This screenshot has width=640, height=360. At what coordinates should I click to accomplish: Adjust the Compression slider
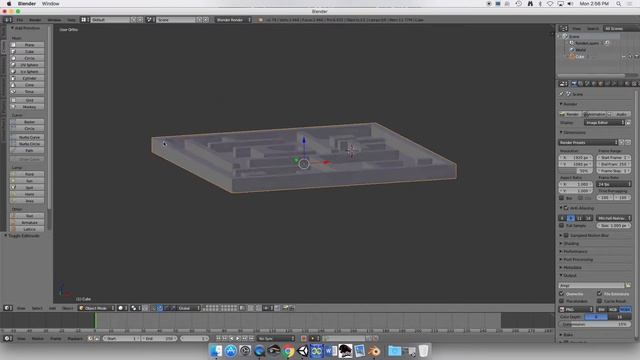coord(595,324)
